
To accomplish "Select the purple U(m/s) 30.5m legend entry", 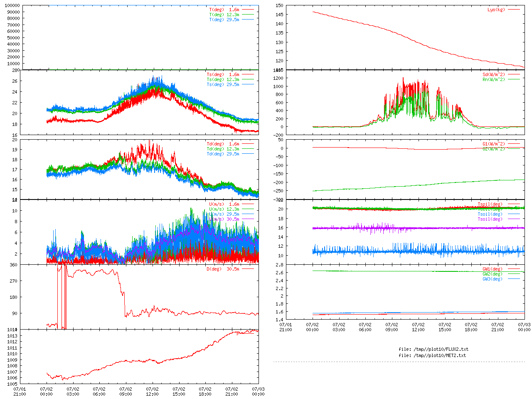I will pyautogui.click(x=224, y=219).
